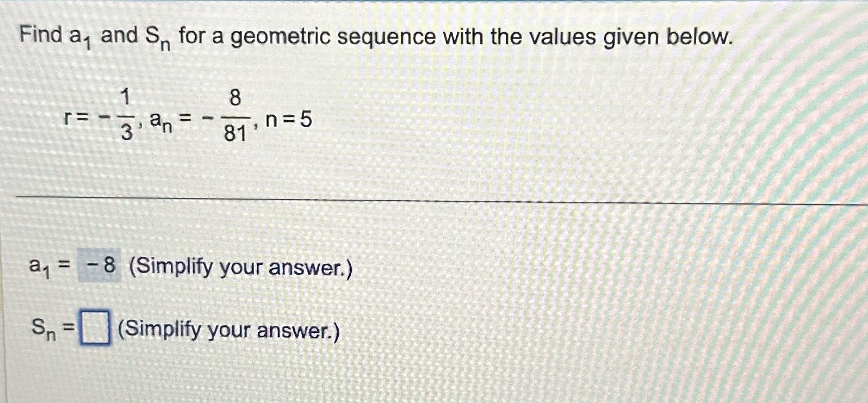The height and width of the screenshot is (403, 868).
Task: Click the Sₙ label text
Action: [x=42, y=327]
